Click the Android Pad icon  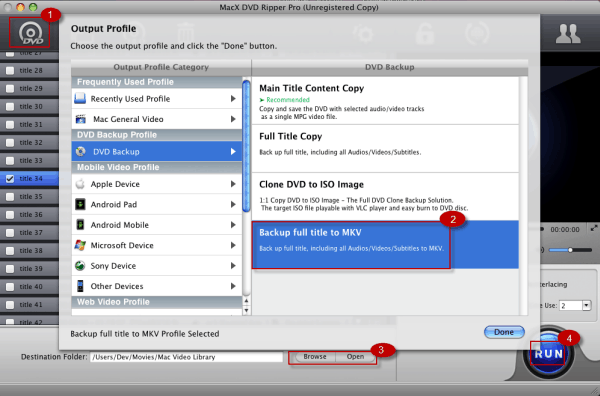click(x=80, y=204)
